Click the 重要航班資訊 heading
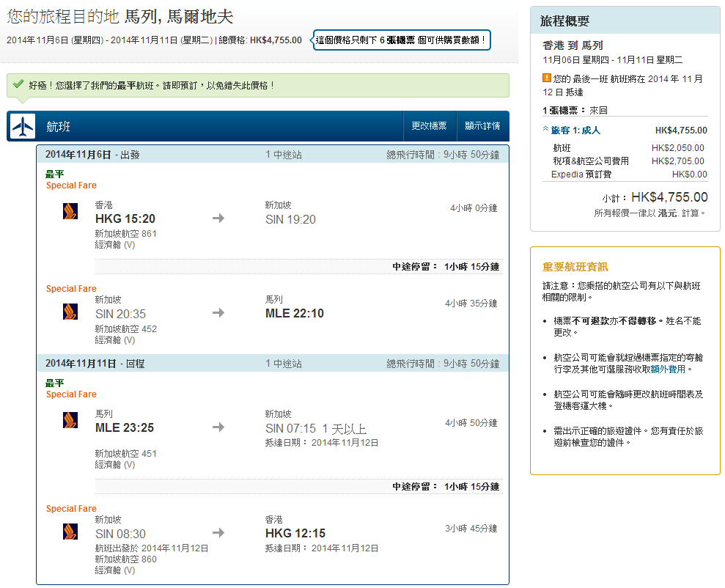This screenshot has width=725, height=588. click(x=575, y=267)
